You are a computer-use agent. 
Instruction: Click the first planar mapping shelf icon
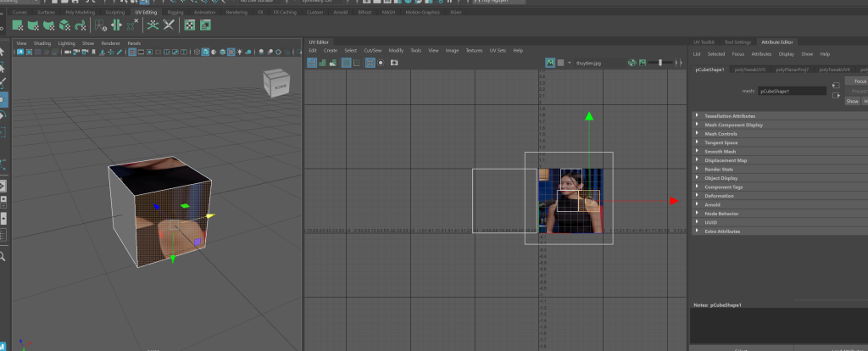[17, 25]
